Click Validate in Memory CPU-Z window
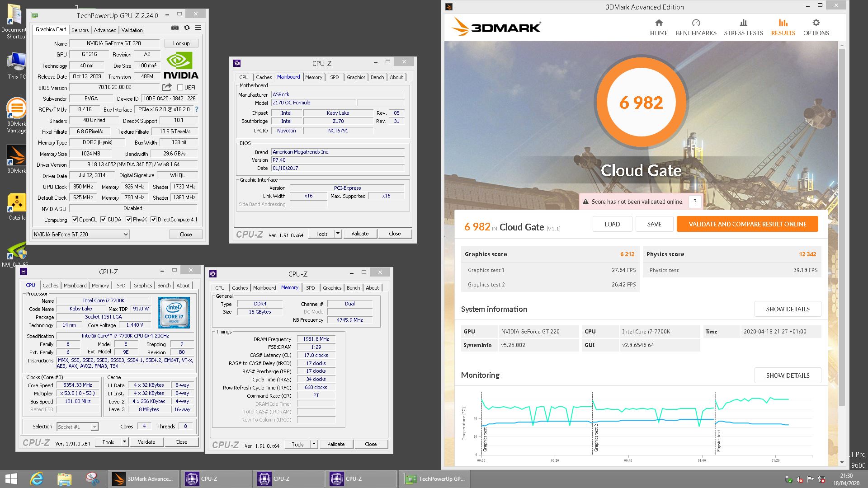 tap(336, 444)
